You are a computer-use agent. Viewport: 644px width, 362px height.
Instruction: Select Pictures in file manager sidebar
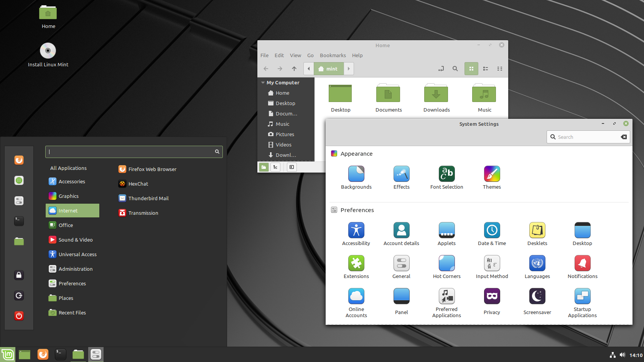tap(286, 134)
